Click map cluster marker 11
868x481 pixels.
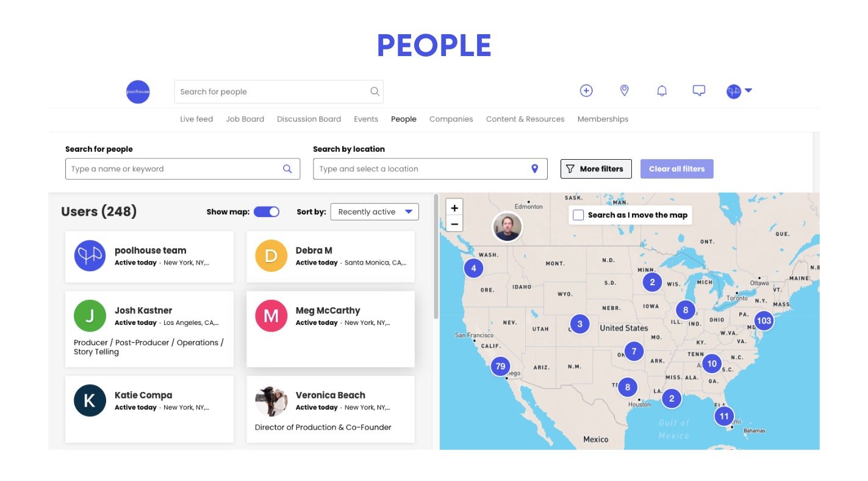point(724,416)
